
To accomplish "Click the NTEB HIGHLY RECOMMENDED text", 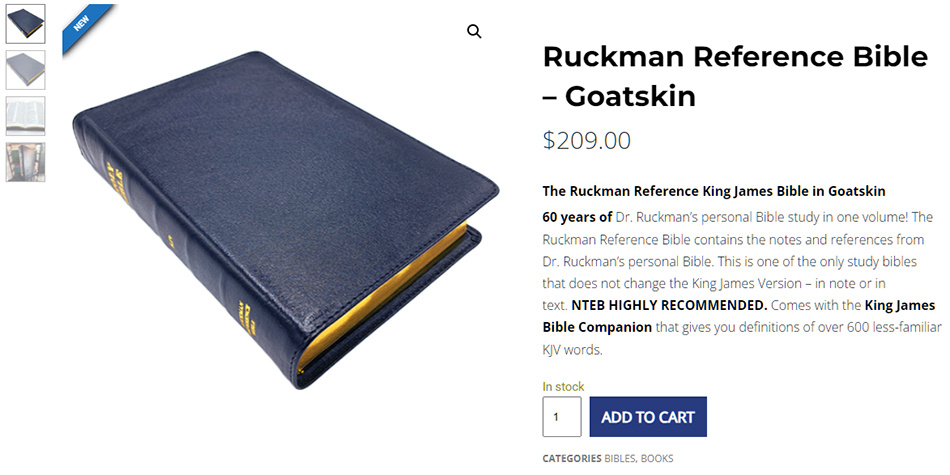I will tap(669, 305).
